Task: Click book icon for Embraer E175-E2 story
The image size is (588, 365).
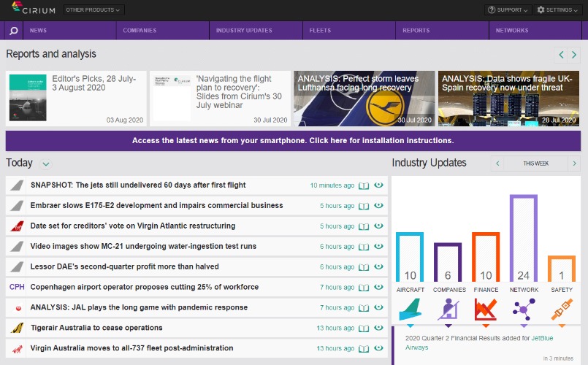Action: tap(364, 206)
